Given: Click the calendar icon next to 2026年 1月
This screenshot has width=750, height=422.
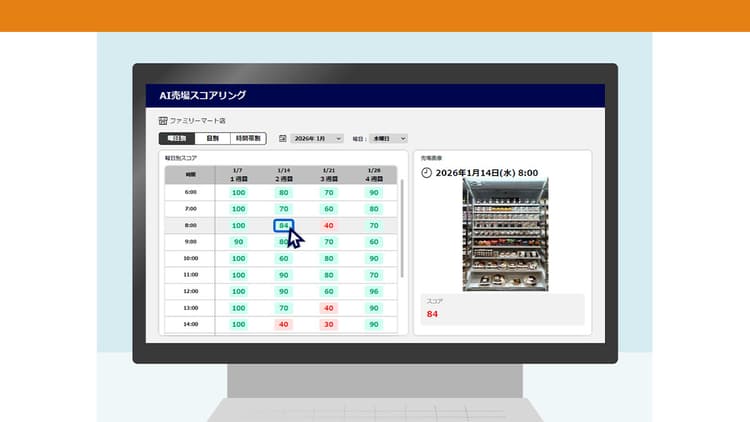Looking at the screenshot, I should (283, 138).
